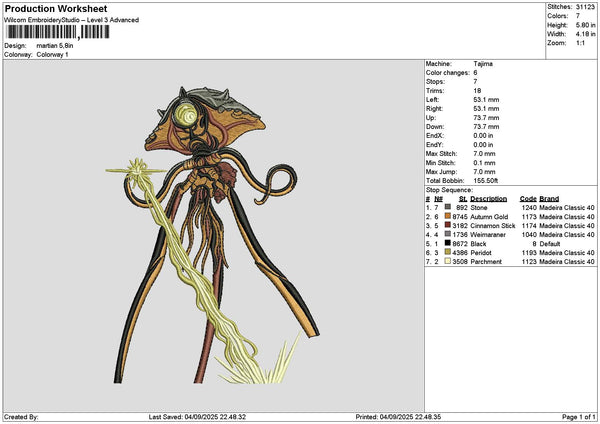
Task: Click the 'Code' column header
Action: 528,199
